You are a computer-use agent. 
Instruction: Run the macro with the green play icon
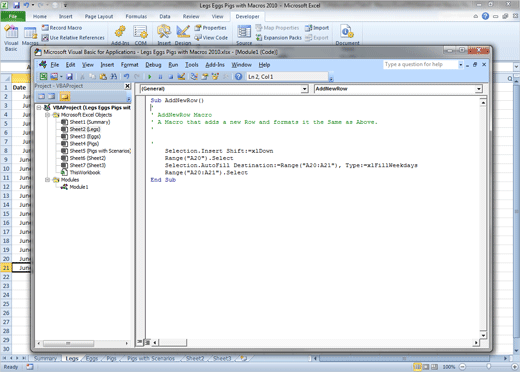tap(150, 77)
